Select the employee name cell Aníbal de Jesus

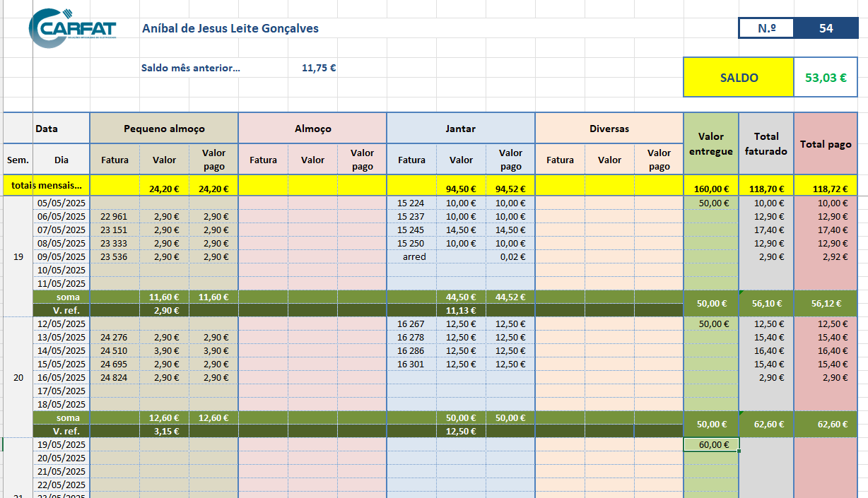coord(230,28)
